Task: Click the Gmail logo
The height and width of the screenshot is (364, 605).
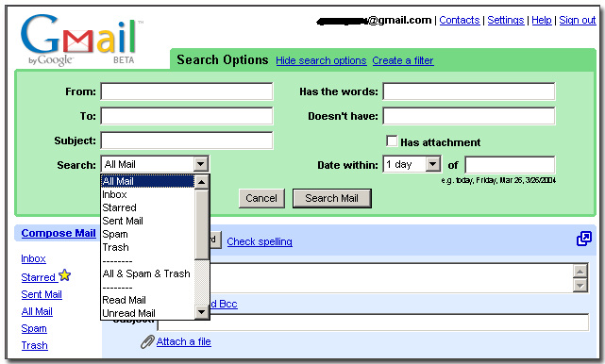Action: (x=81, y=41)
